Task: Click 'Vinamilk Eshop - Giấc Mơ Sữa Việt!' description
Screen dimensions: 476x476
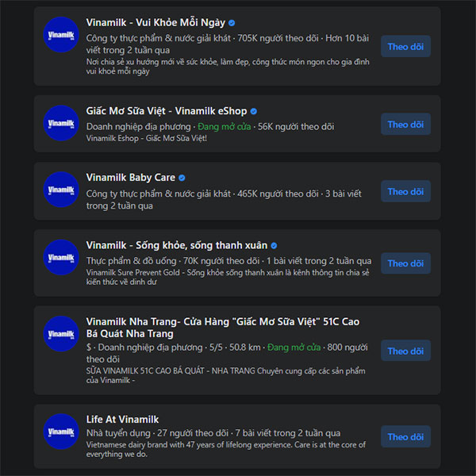Action: (147, 138)
